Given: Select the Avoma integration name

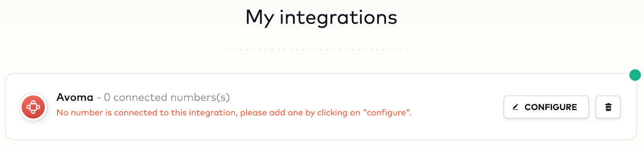Looking at the screenshot, I should pyautogui.click(x=75, y=97).
